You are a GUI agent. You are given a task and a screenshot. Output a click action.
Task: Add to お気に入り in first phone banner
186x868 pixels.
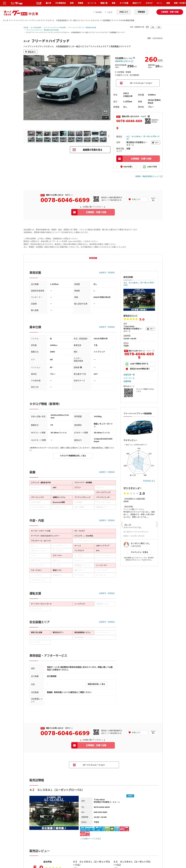click(137, 199)
